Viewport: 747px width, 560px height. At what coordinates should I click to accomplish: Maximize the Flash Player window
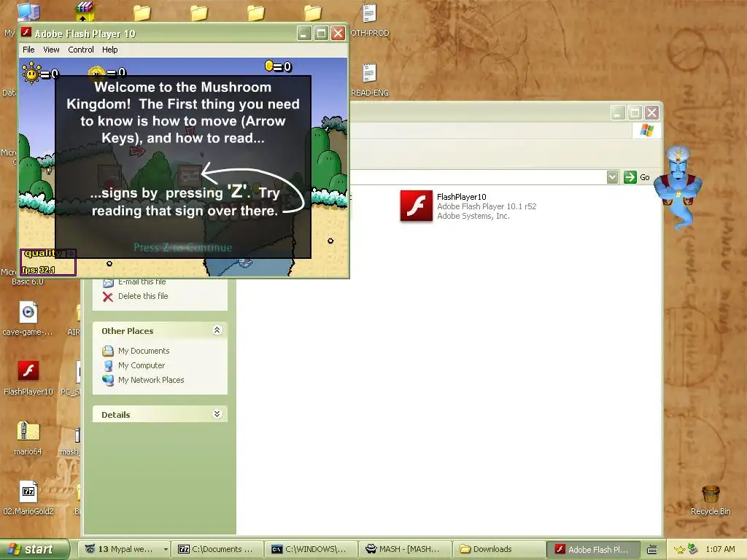(x=321, y=34)
